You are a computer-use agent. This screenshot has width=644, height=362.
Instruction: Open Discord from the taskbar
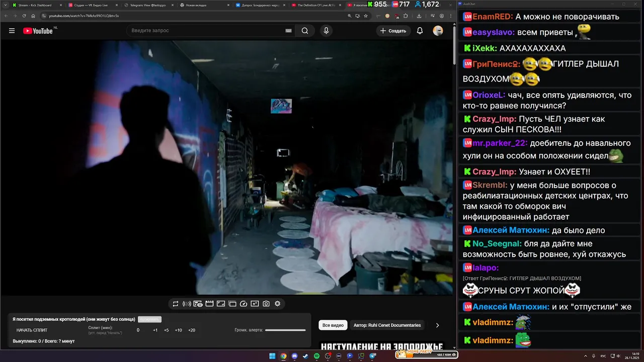click(294, 356)
